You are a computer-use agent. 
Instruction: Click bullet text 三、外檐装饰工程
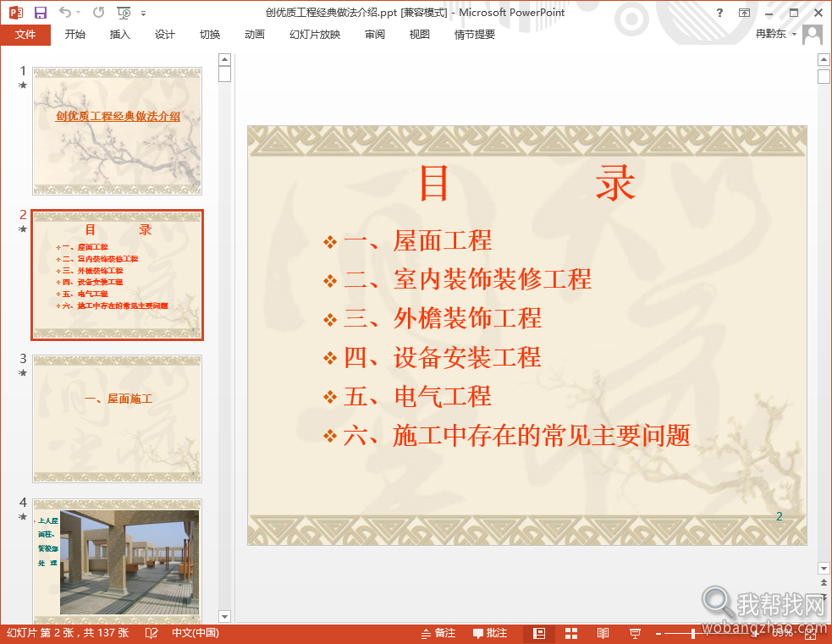(442, 319)
